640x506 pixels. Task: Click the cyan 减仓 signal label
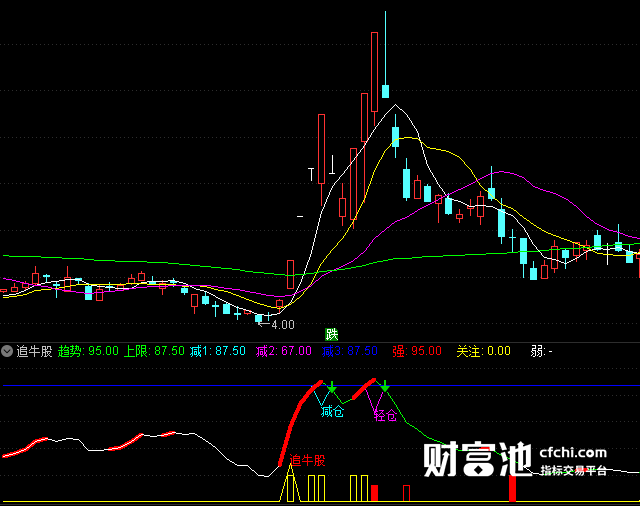point(332,411)
